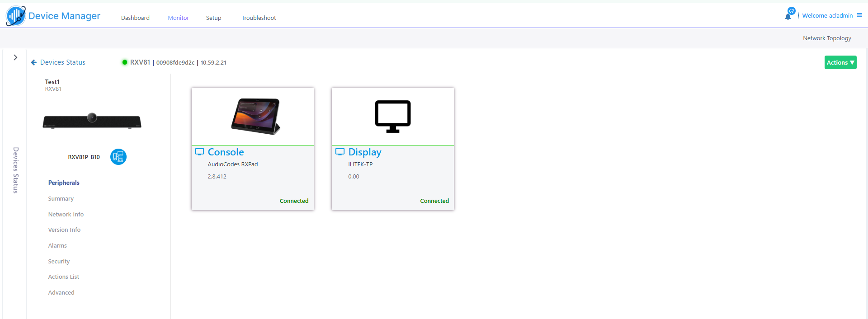Open the notifications bell icon
Image resolution: width=868 pixels, height=319 pixels.
(788, 17)
